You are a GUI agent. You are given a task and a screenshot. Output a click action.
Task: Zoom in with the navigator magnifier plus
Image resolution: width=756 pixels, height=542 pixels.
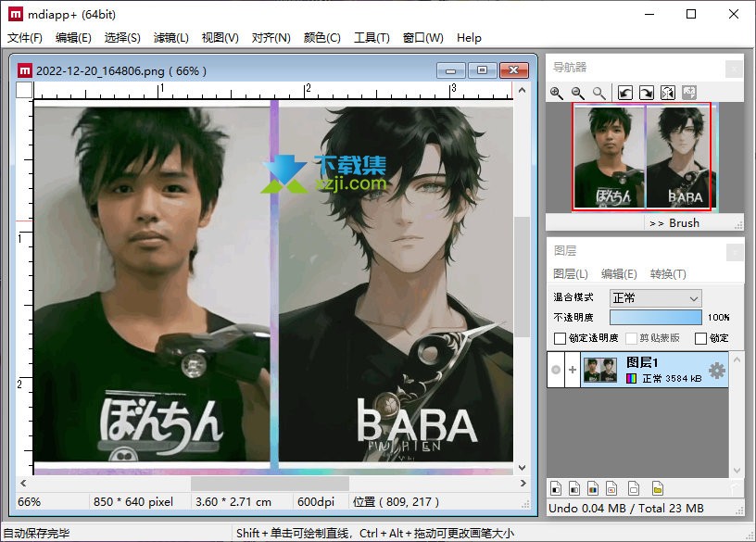click(x=557, y=93)
